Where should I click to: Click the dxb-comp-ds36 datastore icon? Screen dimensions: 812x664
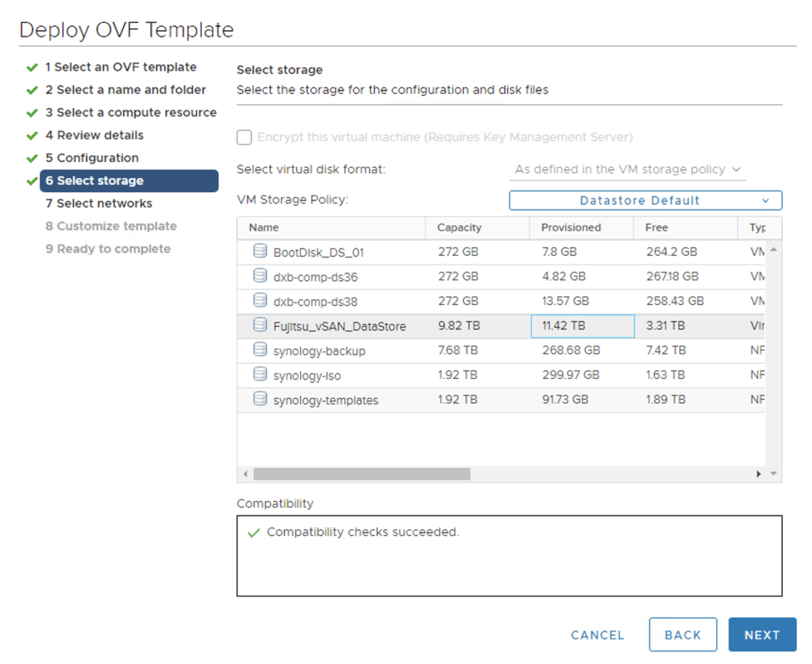[260, 276]
